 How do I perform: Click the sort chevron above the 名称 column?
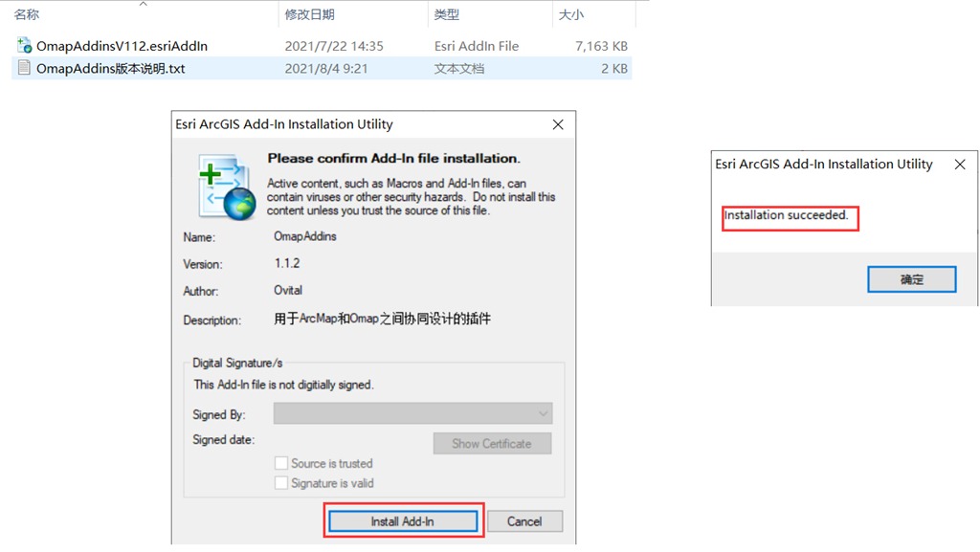coord(144,4)
